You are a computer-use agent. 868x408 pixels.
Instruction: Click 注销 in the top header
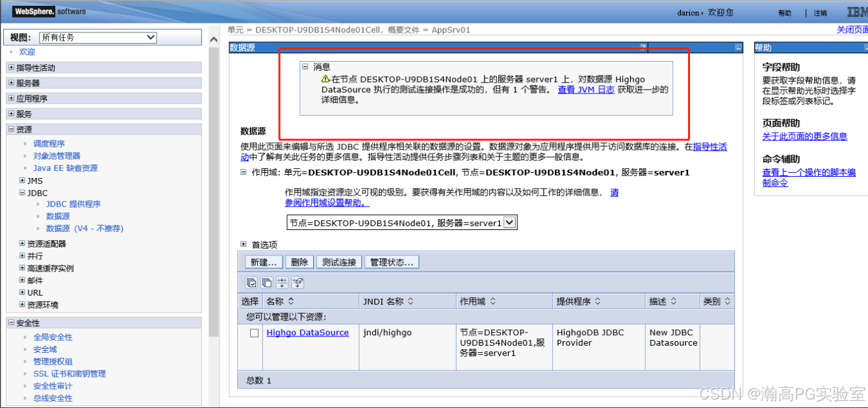pos(821,13)
